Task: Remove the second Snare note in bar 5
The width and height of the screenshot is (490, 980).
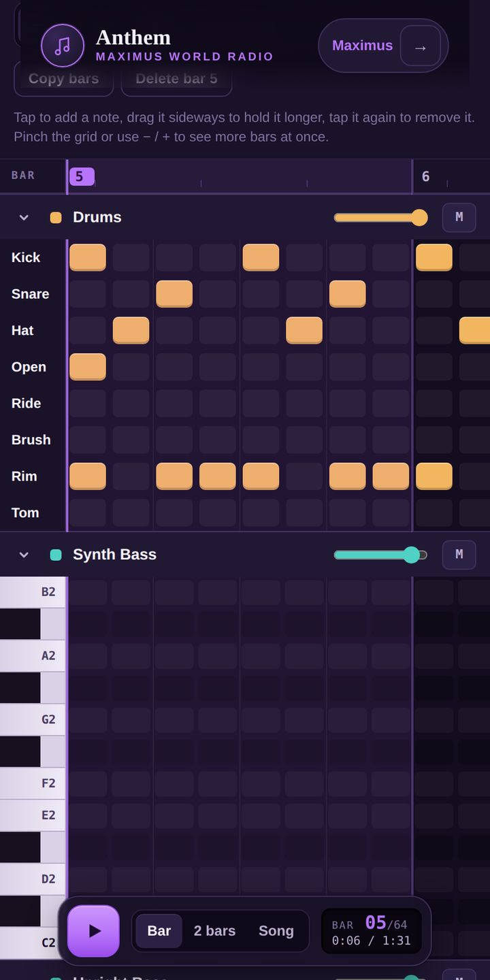Action: [348, 294]
